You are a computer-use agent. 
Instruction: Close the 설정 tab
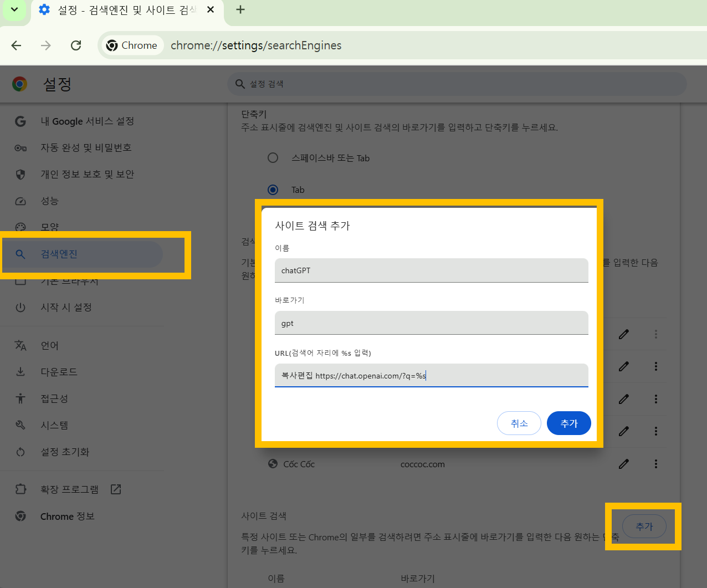pos(211,9)
